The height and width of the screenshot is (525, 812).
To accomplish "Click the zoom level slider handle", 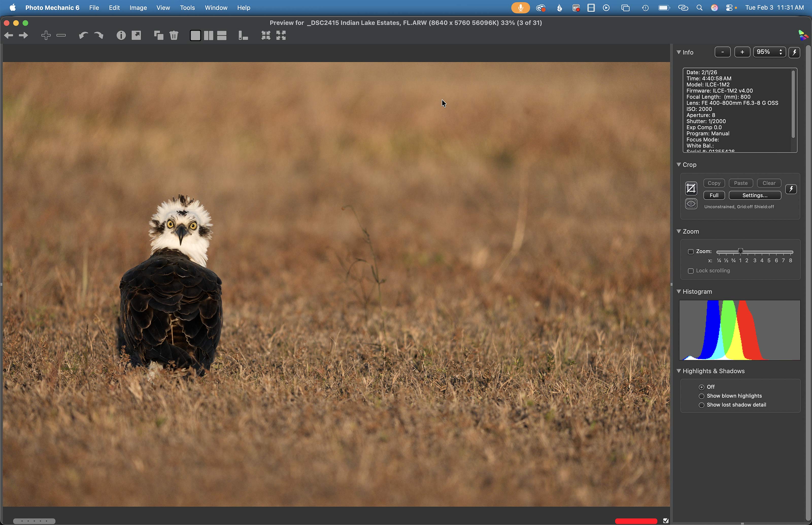I will pos(740,251).
